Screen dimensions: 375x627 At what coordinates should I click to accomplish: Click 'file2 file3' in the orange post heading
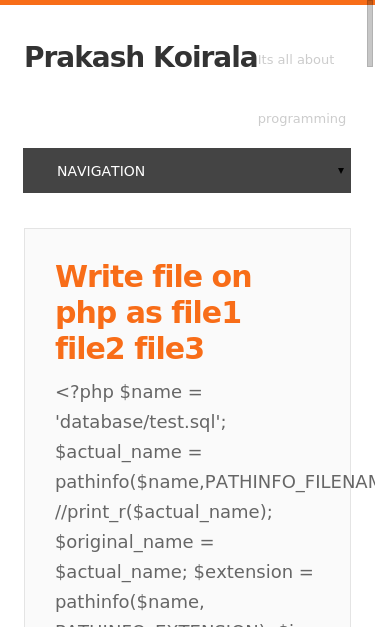[x=130, y=348]
